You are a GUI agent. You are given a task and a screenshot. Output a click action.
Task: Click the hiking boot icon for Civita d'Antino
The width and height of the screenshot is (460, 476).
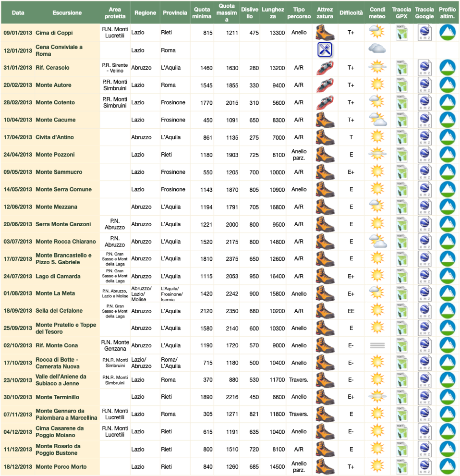tap(325, 137)
